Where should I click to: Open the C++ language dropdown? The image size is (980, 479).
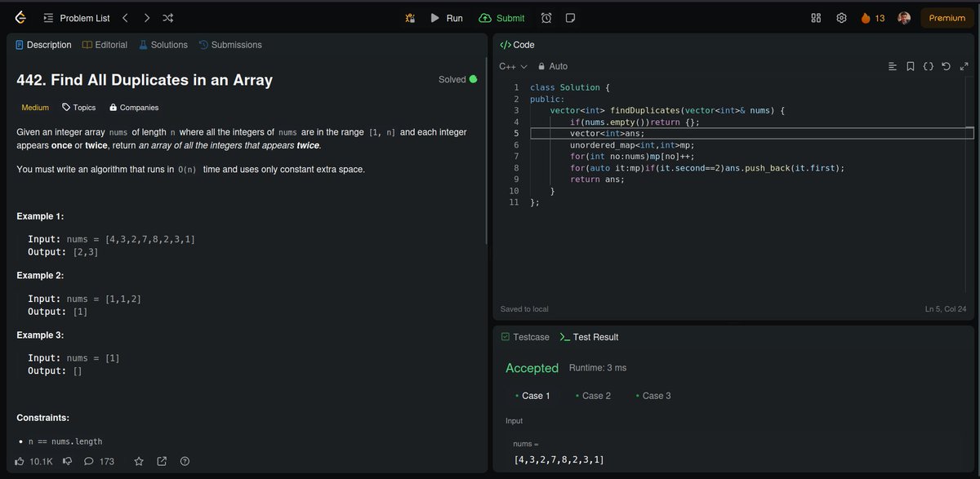click(x=513, y=66)
